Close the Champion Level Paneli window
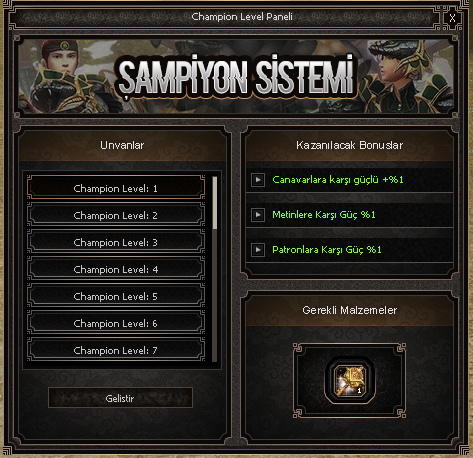This screenshot has height=458, width=473. (452, 18)
